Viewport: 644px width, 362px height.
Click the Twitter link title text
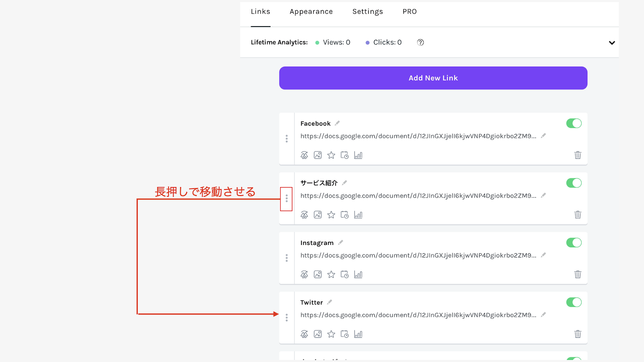coord(312,302)
